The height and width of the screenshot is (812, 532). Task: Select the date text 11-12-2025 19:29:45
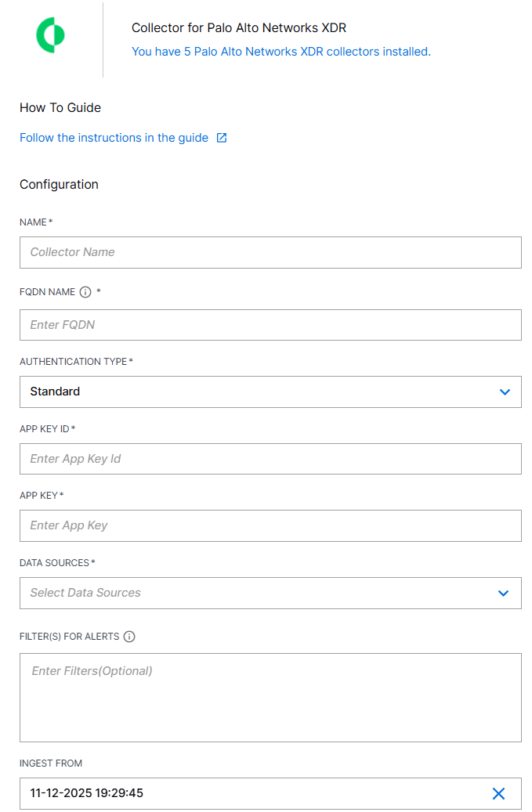tap(86, 793)
